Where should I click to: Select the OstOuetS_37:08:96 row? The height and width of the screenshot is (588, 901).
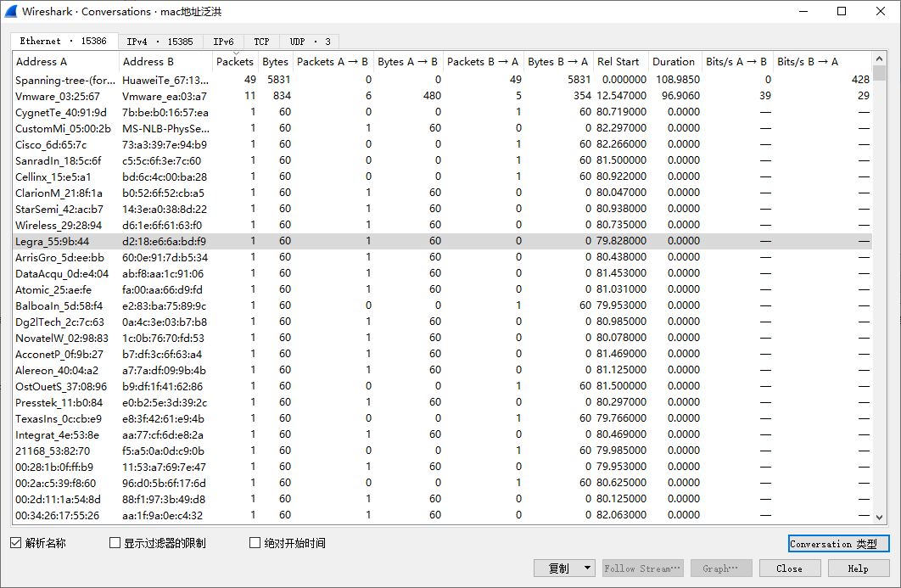click(x=442, y=386)
